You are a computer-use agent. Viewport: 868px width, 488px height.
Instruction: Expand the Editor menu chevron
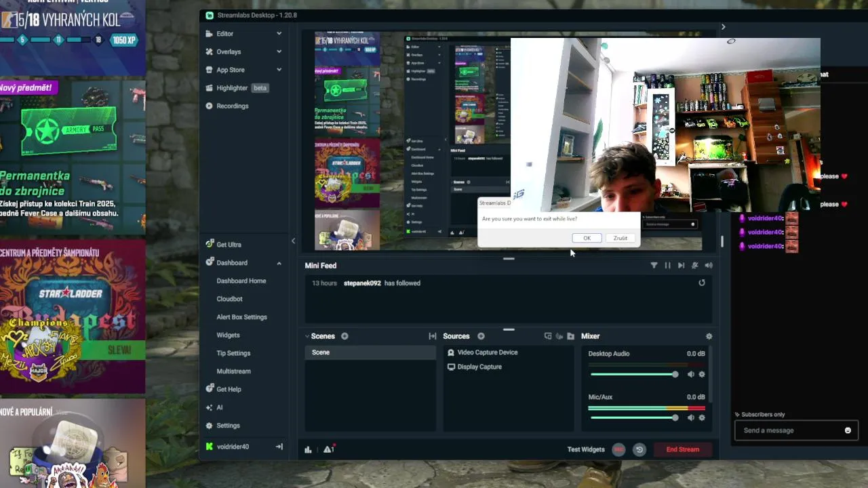279,33
